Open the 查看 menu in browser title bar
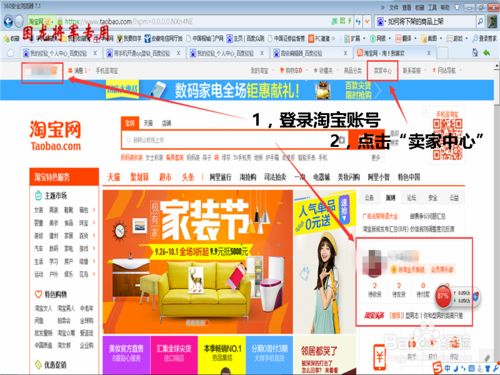The height and width of the screenshot is (375, 500). coord(407,7)
